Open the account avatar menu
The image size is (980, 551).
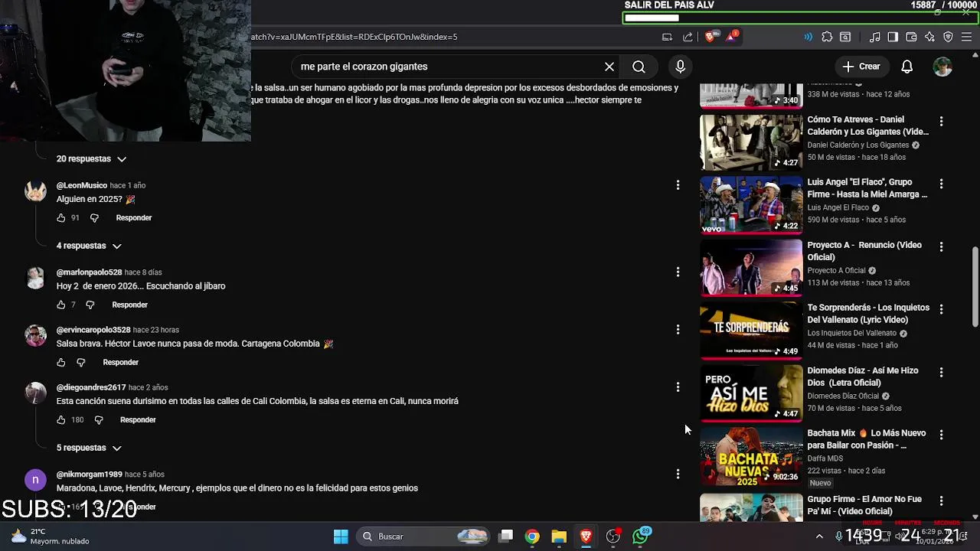pos(942,67)
